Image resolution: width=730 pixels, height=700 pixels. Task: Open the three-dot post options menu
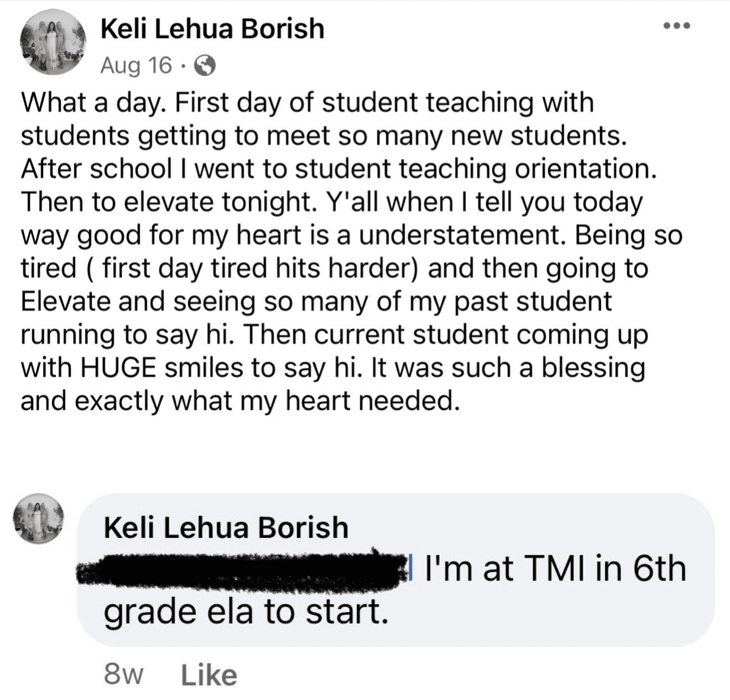tap(676, 26)
